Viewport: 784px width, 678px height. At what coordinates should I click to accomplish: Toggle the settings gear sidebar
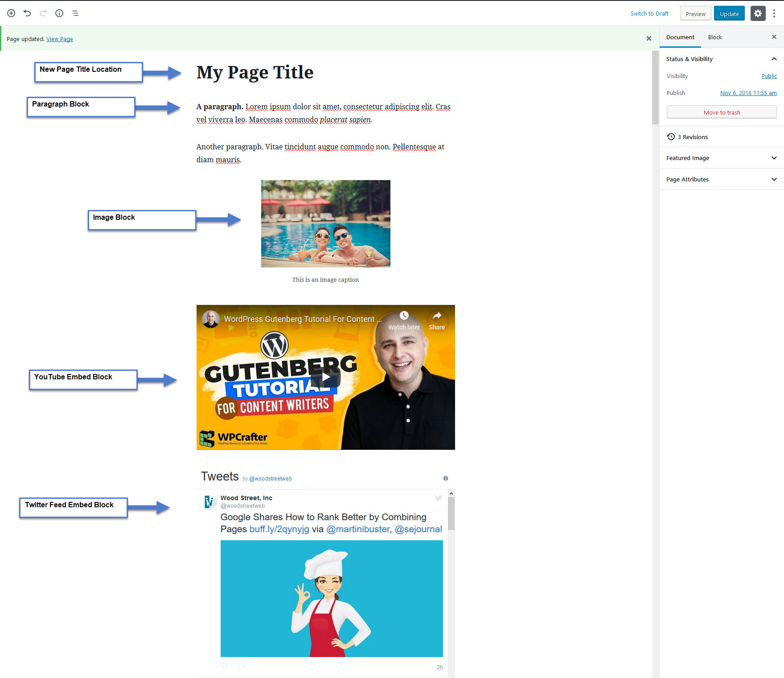(x=758, y=13)
